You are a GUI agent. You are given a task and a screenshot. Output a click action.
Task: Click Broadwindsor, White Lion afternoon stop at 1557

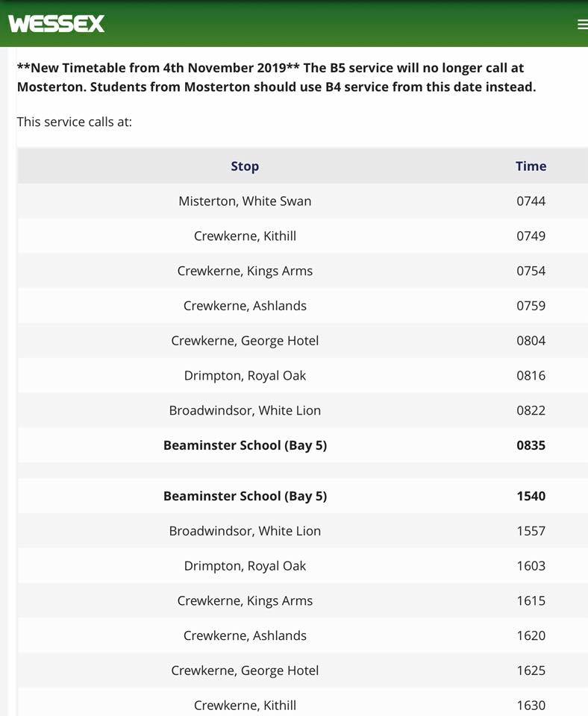245,531
